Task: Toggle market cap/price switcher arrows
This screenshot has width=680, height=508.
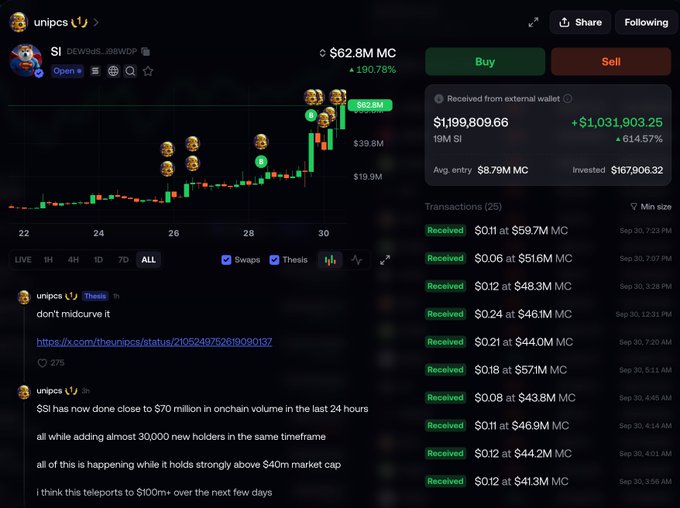Action: click(322, 53)
